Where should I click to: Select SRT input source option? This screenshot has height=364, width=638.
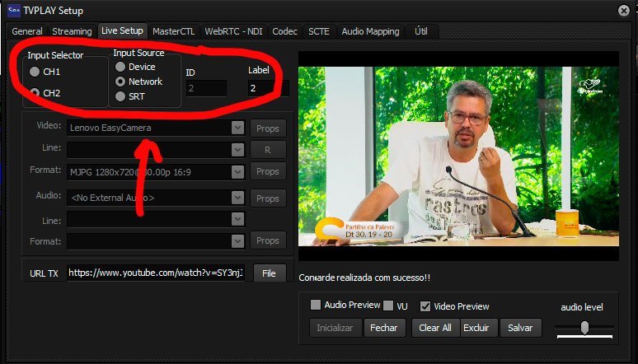pos(120,96)
